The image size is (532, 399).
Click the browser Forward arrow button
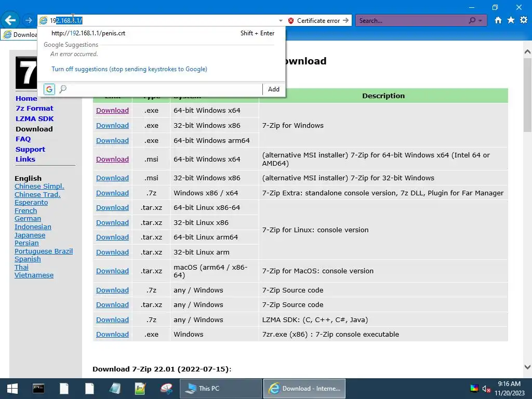coord(29,20)
